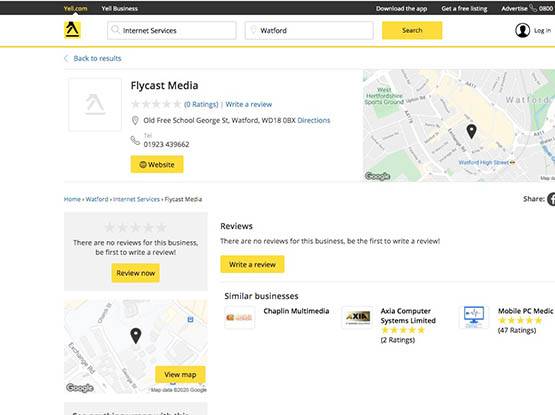Click the Facebook share icon
Image resolution: width=555 pixels, height=415 pixels.
tap(551, 199)
